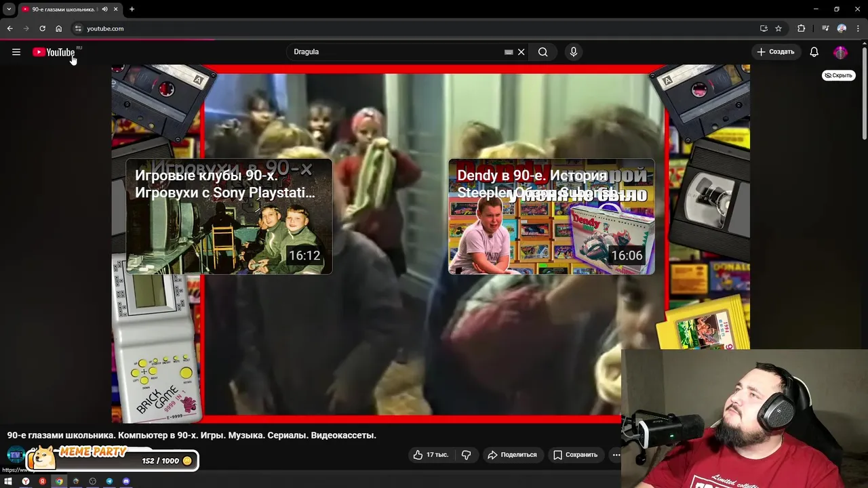Click the Meme Party 152 / 1000 widget
The height and width of the screenshot is (488, 868).
click(x=113, y=459)
